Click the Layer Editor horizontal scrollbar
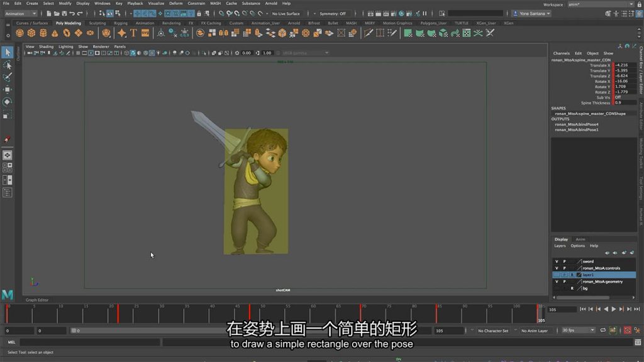Screen dimensions: 644x362 pyautogui.click(x=583, y=297)
